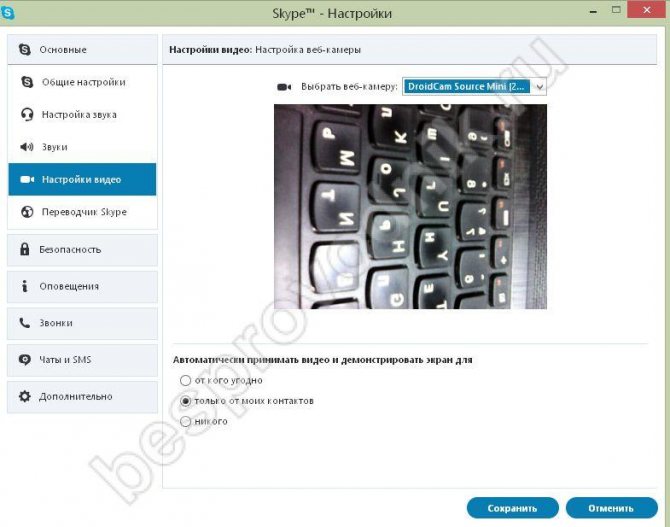Open the webcam selection dropdown arrow
670x527 pixels.
[539, 87]
